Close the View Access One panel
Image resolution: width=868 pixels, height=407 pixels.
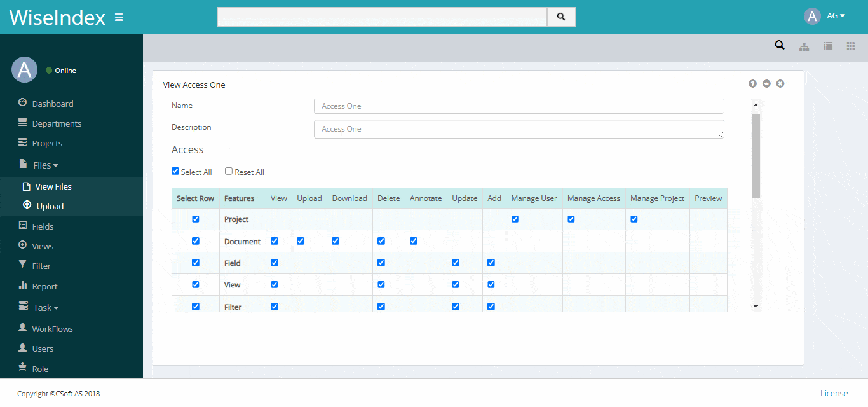[x=780, y=83]
